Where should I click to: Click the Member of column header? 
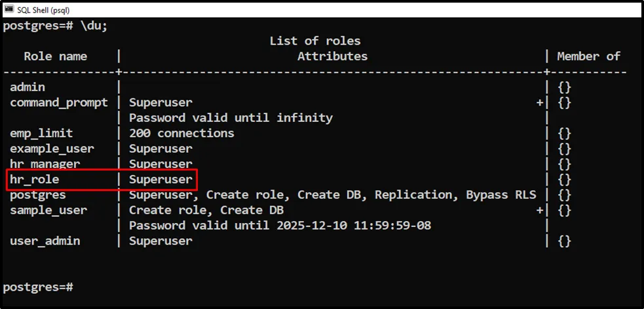(x=588, y=56)
